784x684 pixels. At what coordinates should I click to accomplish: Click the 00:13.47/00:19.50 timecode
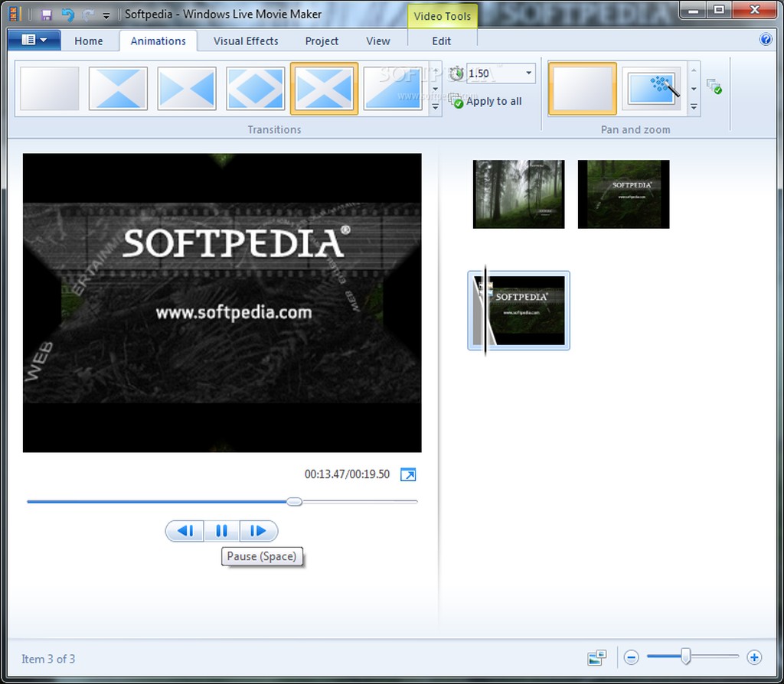point(347,474)
